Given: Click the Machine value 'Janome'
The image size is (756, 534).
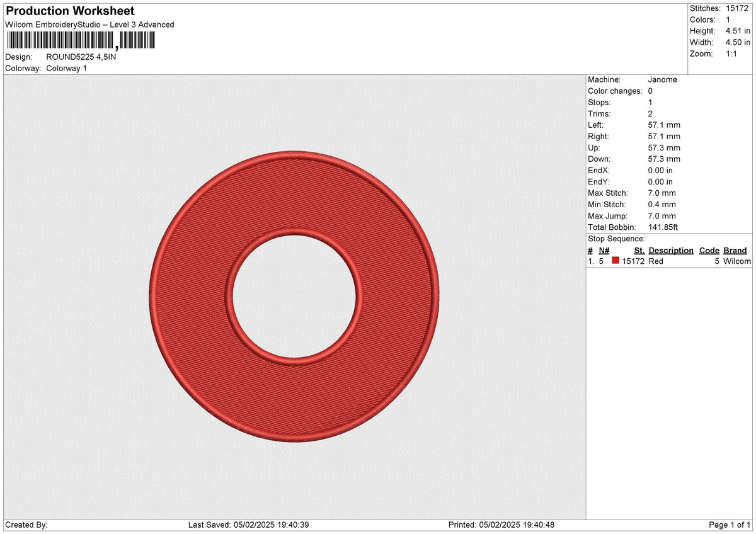Looking at the screenshot, I should click(x=663, y=79).
